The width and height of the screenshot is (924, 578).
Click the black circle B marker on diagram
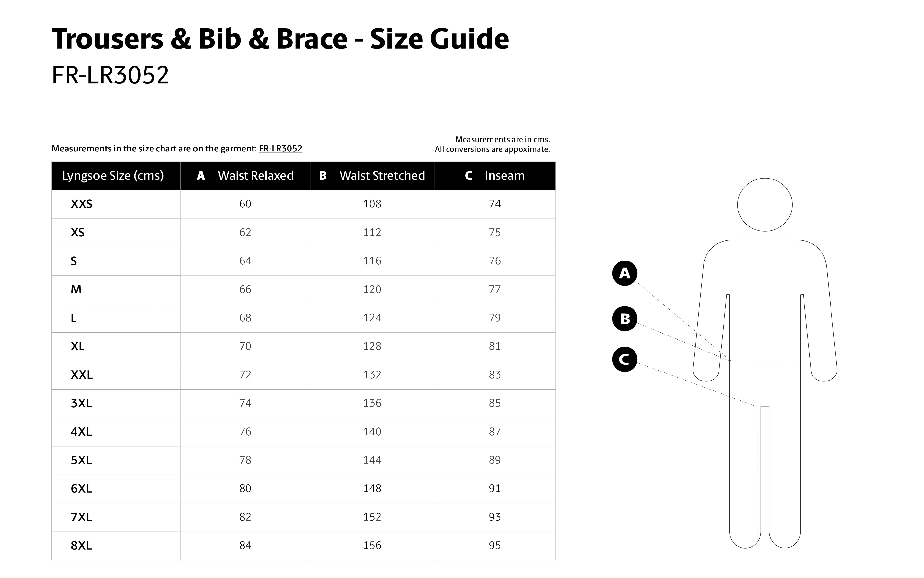pyautogui.click(x=625, y=318)
